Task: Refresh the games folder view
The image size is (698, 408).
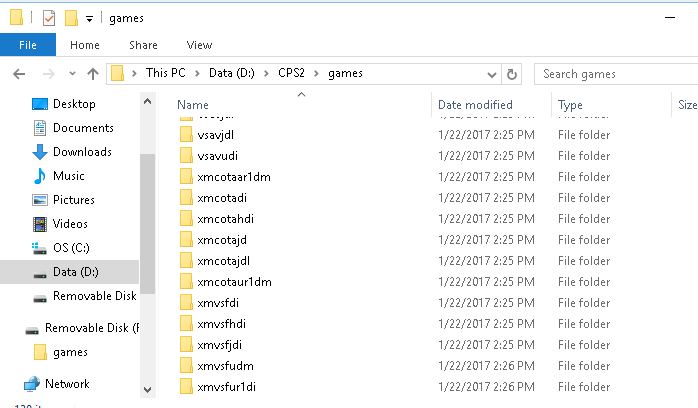Action: point(512,74)
